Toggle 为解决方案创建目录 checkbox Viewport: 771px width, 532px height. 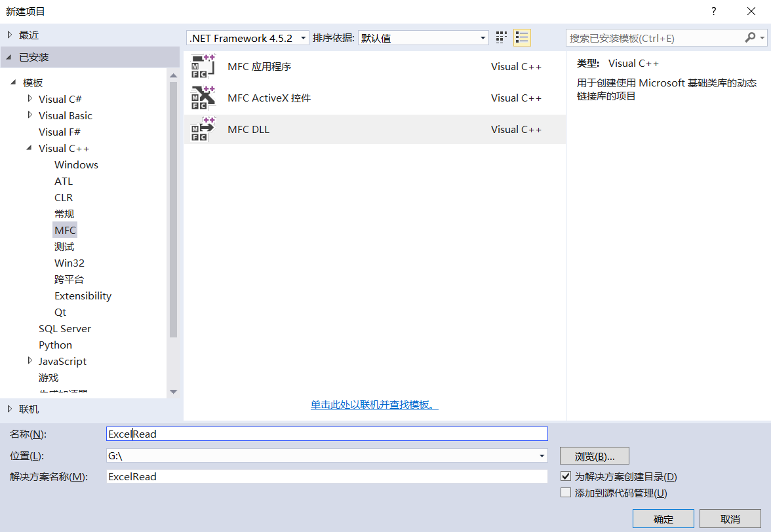tap(565, 476)
